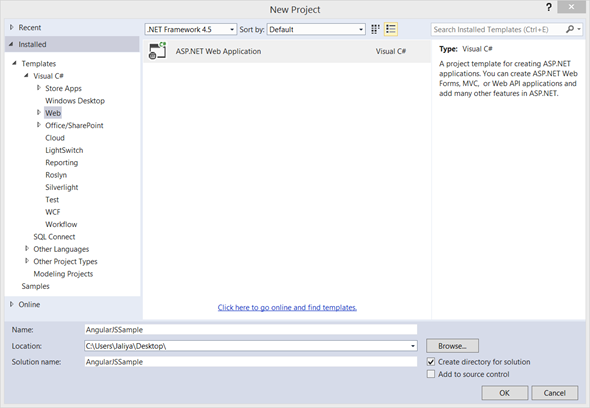Select the WCF category

[53, 212]
